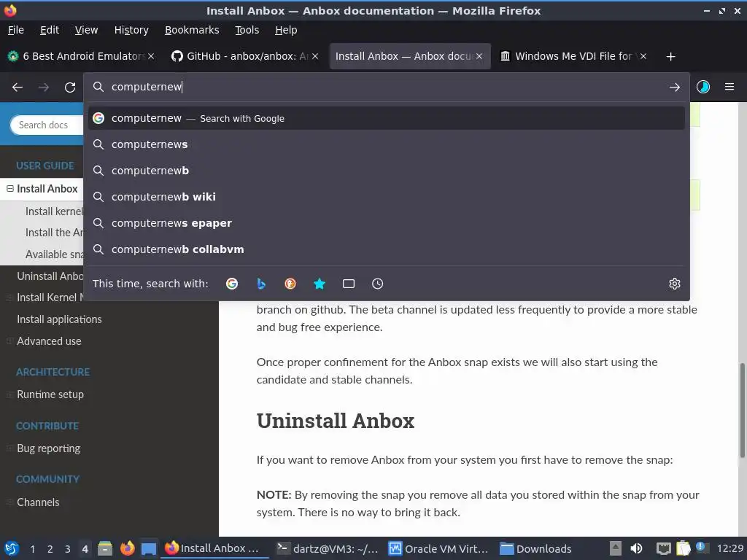This screenshot has height=560, width=747.
Task: Collapse the Install Anbox sidebar section
Action: 10,189
